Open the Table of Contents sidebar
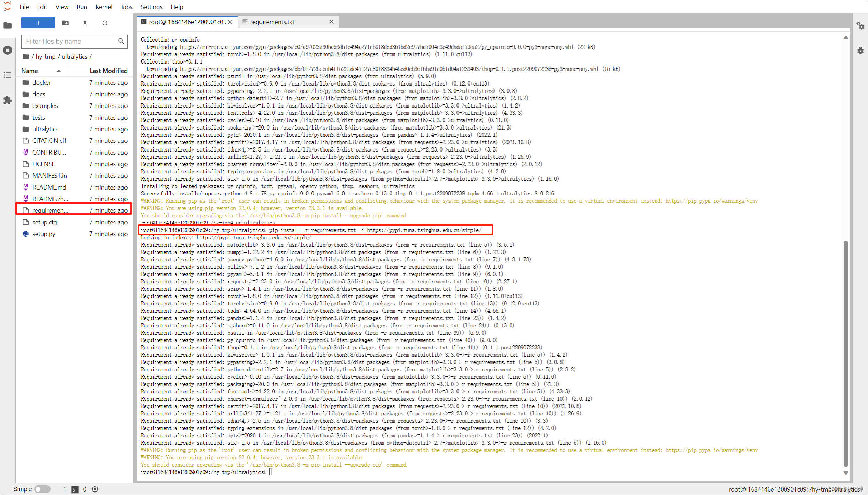 click(7, 75)
